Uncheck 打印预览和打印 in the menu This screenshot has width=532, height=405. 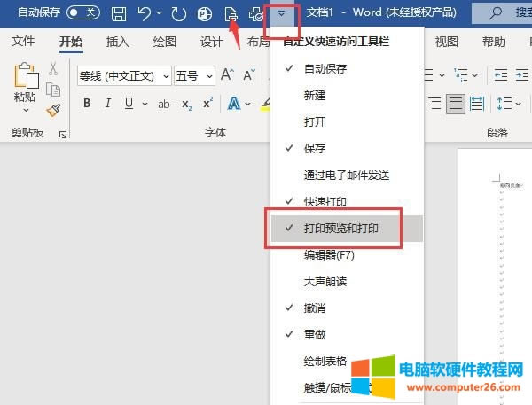[x=340, y=229]
